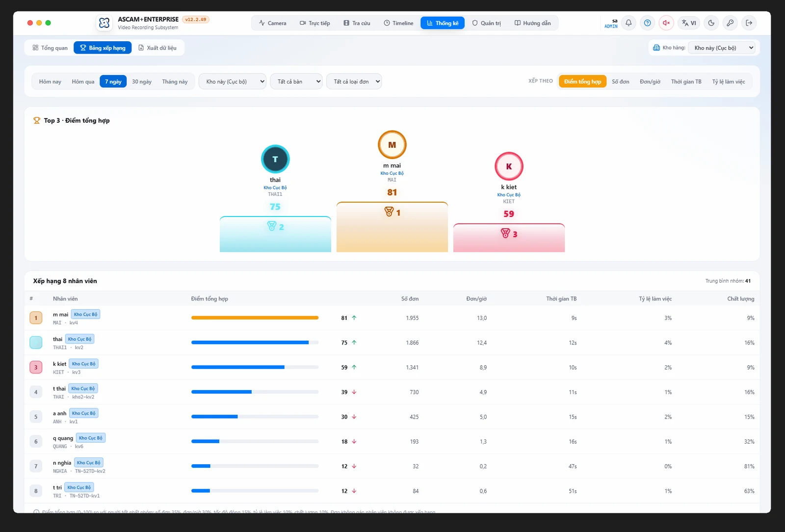Sort ranking by Tỷ lệ làm việc
Image resolution: width=785 pixels, height=532 pixels.
coord(729,81)
